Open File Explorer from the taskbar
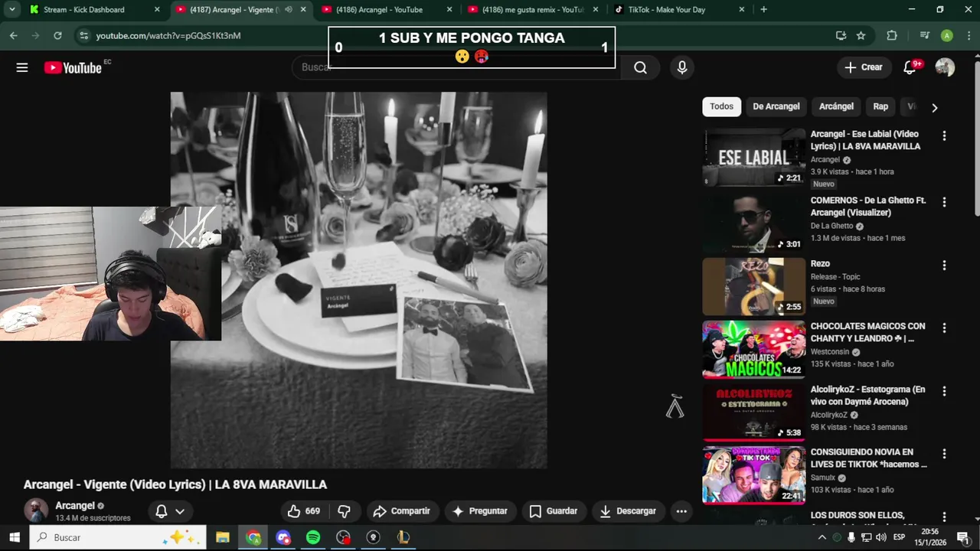980x551 pixels. click(x=223, y=537)
